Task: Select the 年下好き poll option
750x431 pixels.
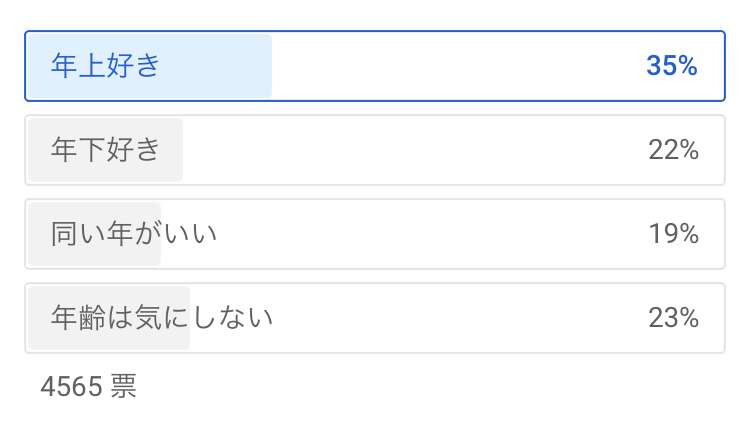Action: 375,150
